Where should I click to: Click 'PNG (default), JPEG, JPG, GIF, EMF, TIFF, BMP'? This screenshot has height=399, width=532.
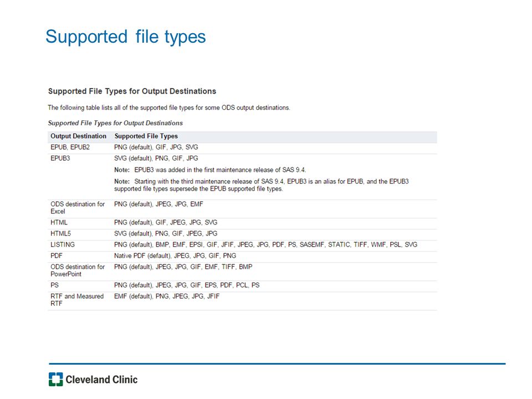tap(183, 267)
